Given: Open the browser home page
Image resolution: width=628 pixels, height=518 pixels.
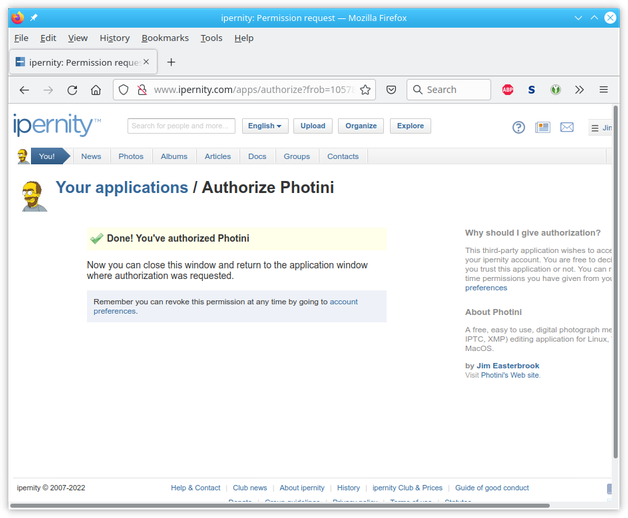Looking at the screenshot, I should [96, 90].
